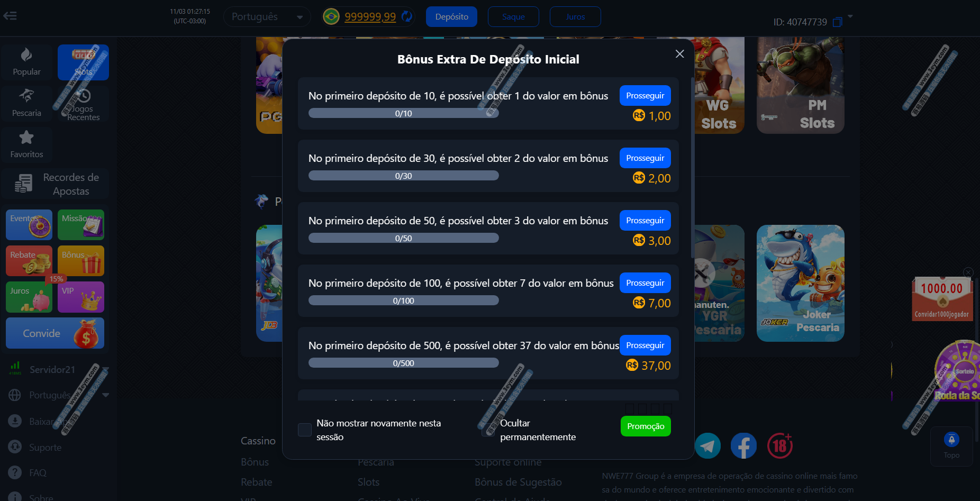Click the balance refresh icon

(x=406, y=16)
